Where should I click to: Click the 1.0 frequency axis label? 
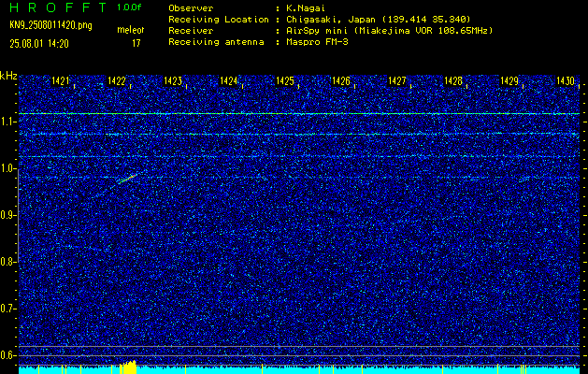(7, 168)
